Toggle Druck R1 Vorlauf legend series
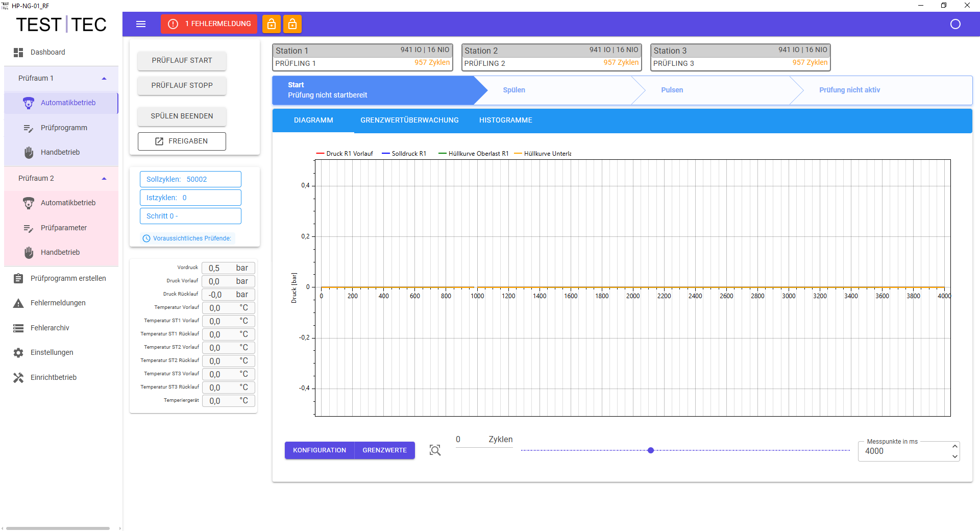980x531 pixels. click(345, 154)
